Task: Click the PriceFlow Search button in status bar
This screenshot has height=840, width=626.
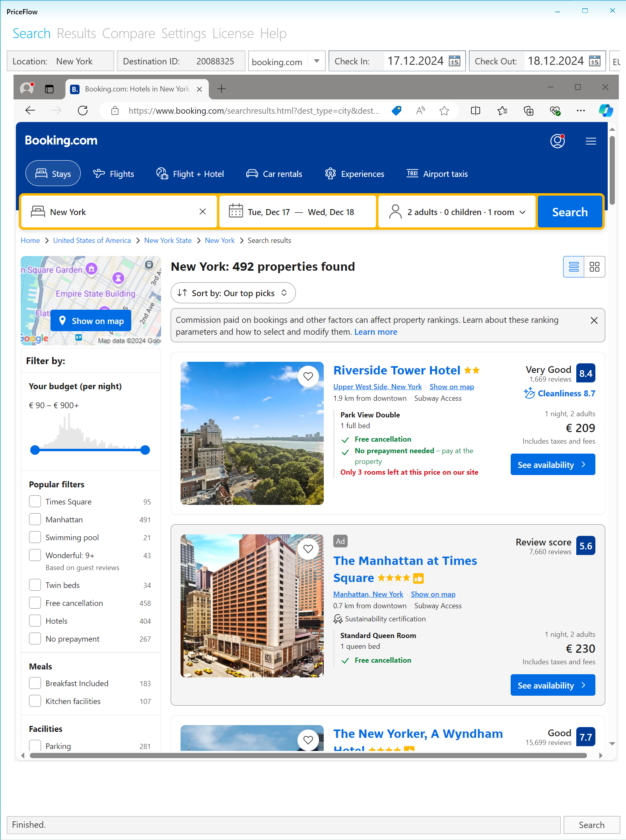Action: click(x=591, y=825)
